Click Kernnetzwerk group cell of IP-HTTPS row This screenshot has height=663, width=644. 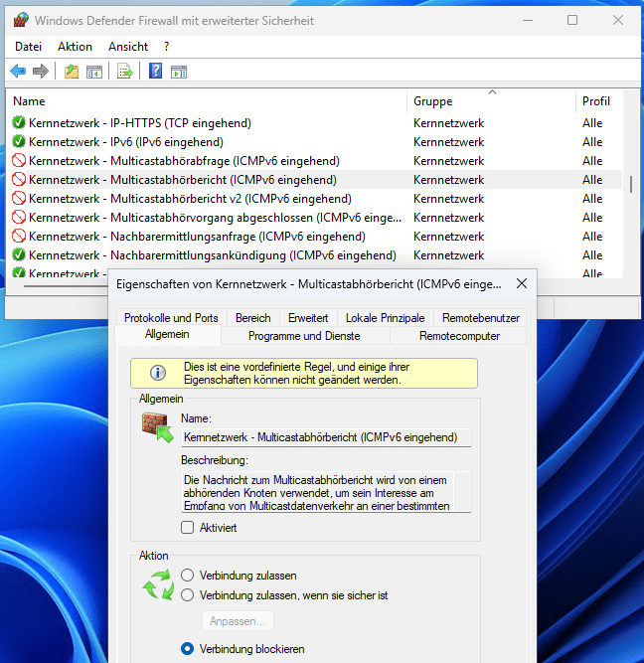448,123
